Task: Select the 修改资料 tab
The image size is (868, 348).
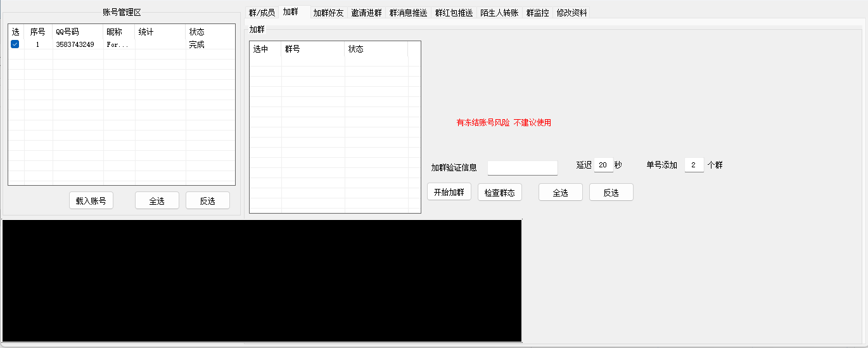Action: 571,13
